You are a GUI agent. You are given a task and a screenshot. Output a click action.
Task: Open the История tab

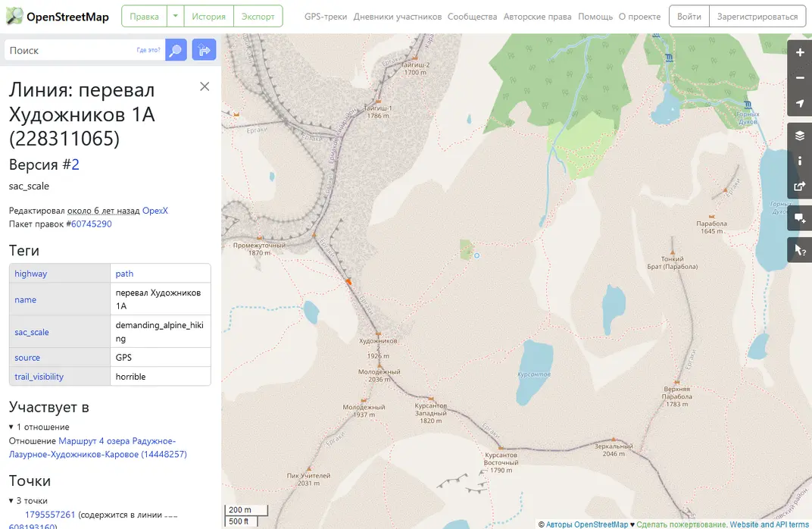point(209,16)
